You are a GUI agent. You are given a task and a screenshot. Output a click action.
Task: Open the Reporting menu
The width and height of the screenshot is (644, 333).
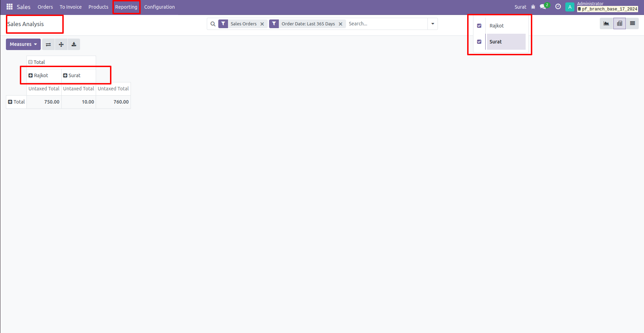pos(126,7)
